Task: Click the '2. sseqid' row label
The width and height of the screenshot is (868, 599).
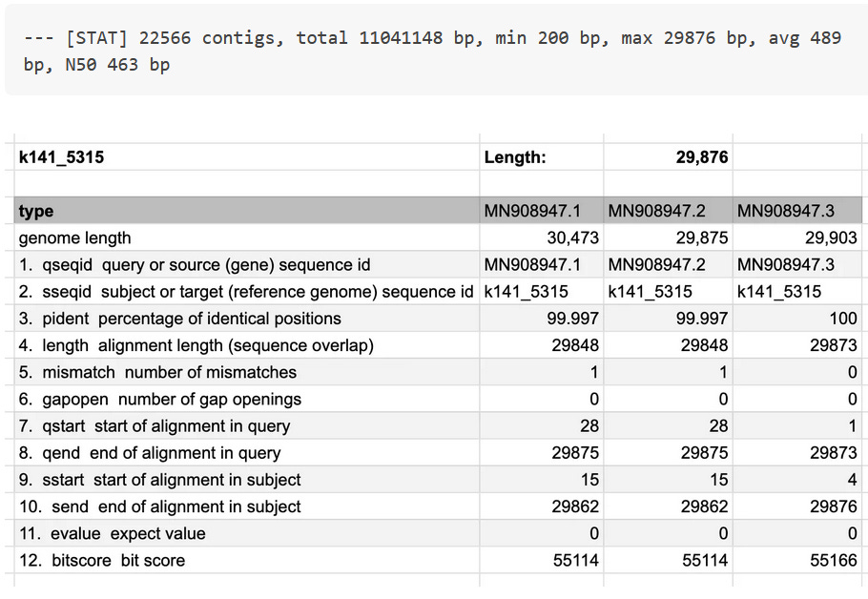Action: click(246, 291)
